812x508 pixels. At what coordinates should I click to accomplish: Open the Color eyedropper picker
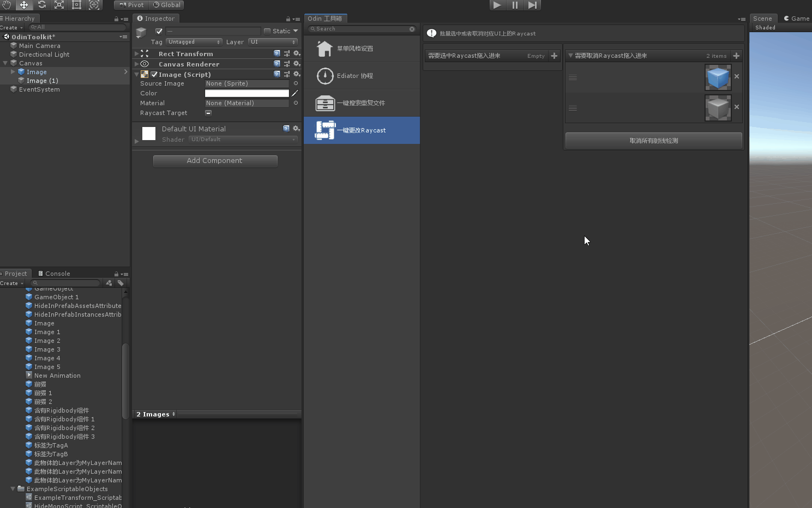pos(295,93)
